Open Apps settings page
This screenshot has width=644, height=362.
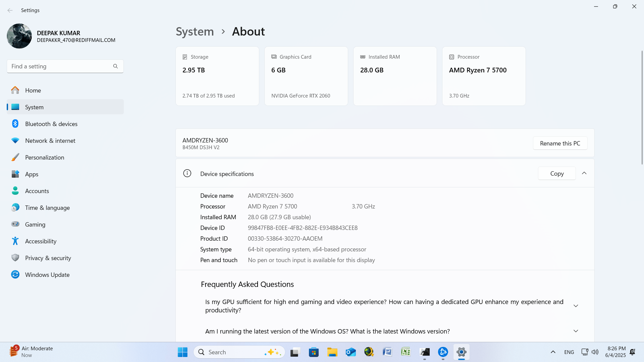65,174
